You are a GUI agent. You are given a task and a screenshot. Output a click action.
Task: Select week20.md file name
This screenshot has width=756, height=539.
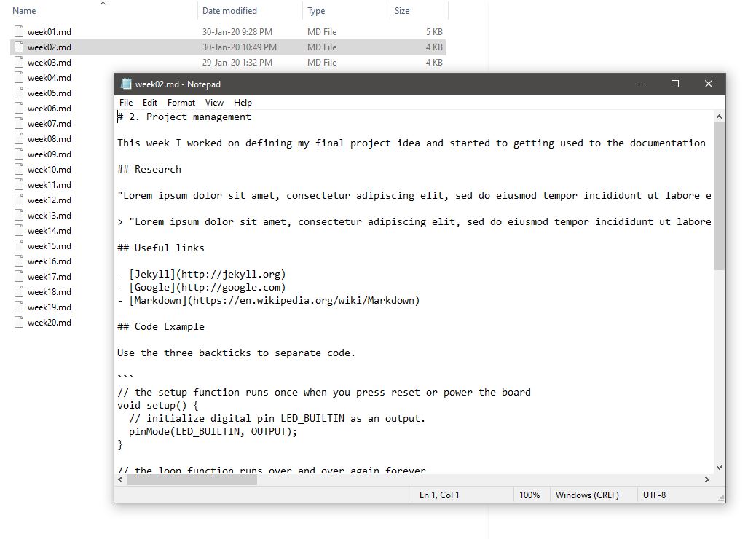click(x=50, y=323)
